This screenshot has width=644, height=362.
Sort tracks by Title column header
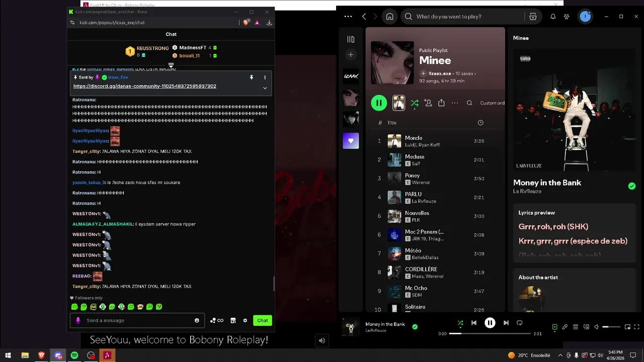pos(392,123)
